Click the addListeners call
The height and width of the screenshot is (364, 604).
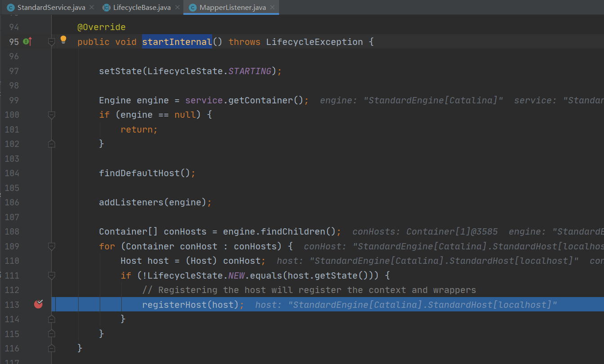pos(131,202)
